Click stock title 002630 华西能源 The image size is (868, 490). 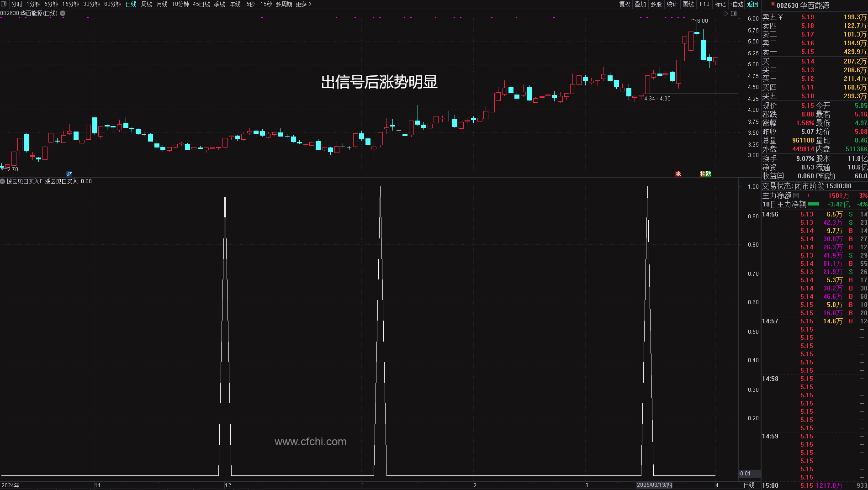coord(803,5)
